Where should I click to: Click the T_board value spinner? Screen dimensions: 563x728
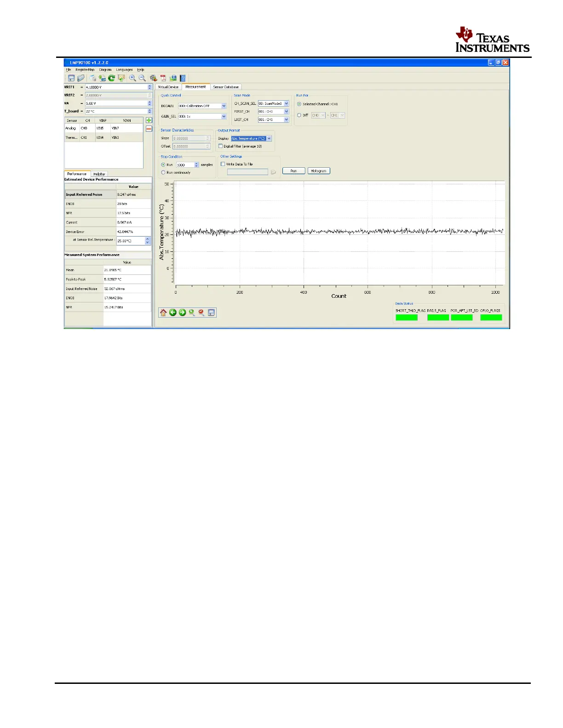tap(149, 111)
